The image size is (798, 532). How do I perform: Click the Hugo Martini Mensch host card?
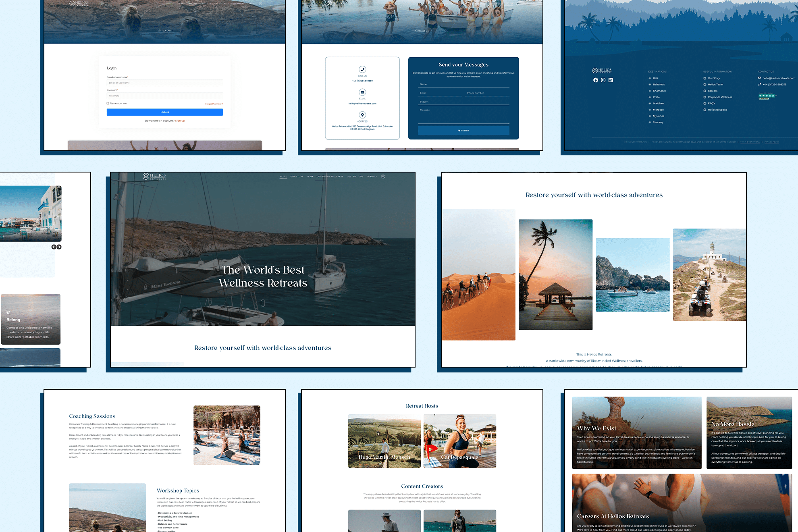tap(384, 441)
